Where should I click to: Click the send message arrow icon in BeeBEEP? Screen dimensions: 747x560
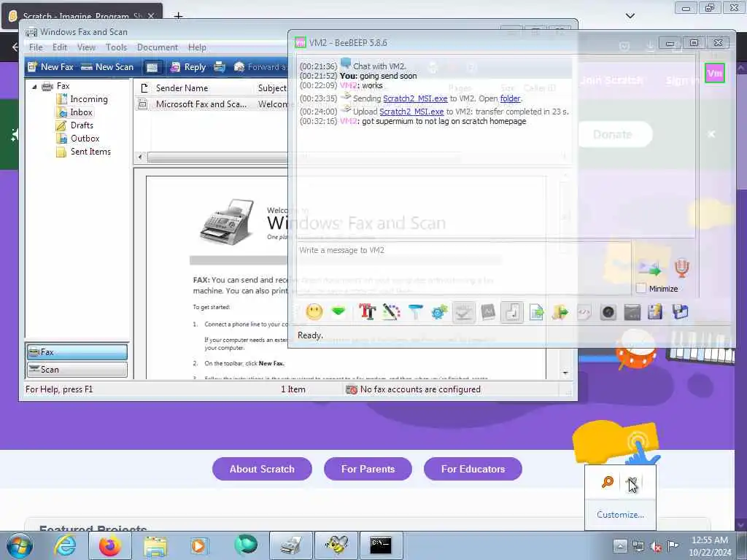(650, 268)
